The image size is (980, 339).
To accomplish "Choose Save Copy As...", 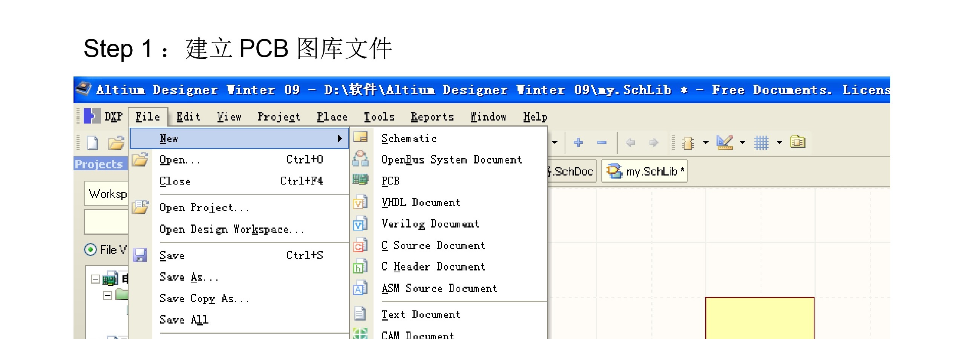I will 239,298.
